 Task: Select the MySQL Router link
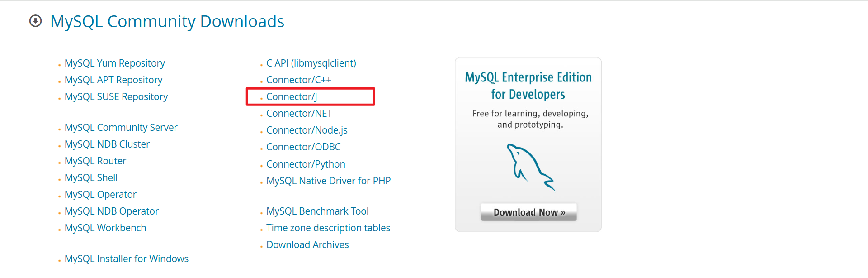point(95,161)
